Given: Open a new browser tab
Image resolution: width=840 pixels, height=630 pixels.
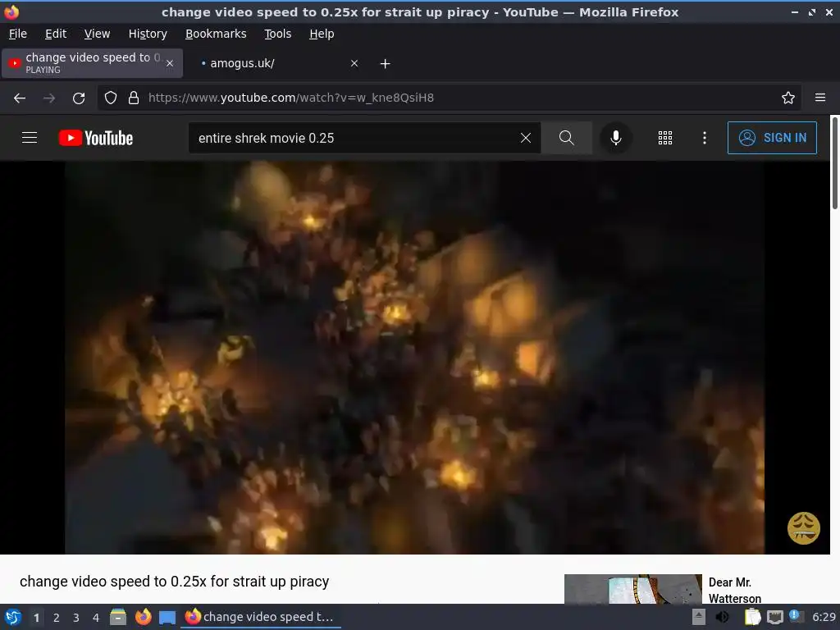Looking at the screenshot, I should coord(386,63).
